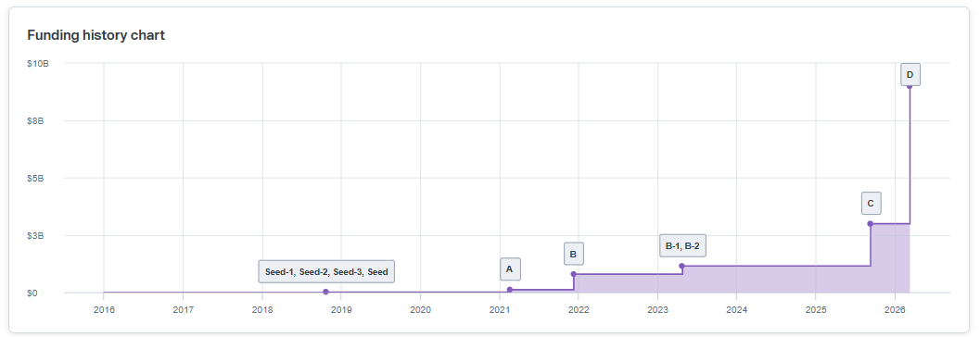Click the 2016 x-axis label

(104, 309)
